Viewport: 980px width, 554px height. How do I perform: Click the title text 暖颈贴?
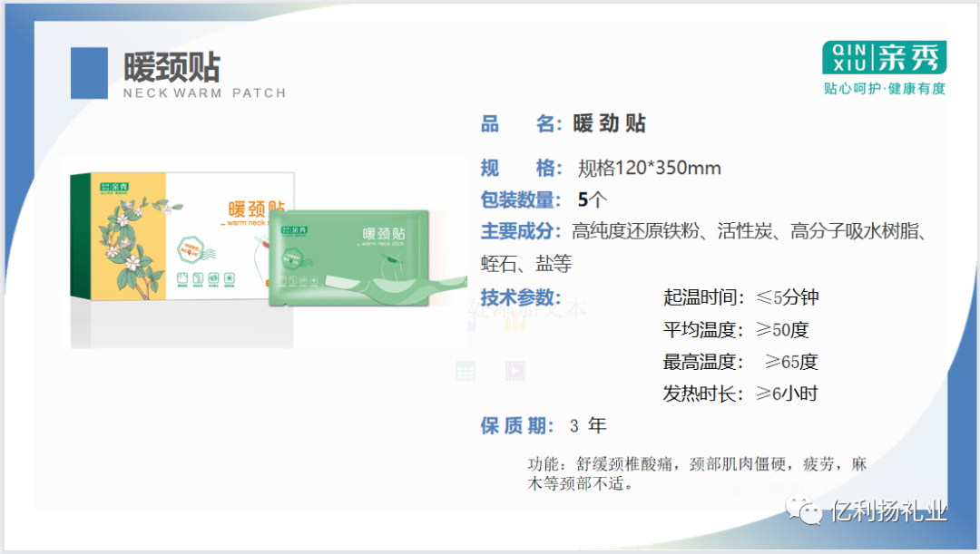point(171,67)
